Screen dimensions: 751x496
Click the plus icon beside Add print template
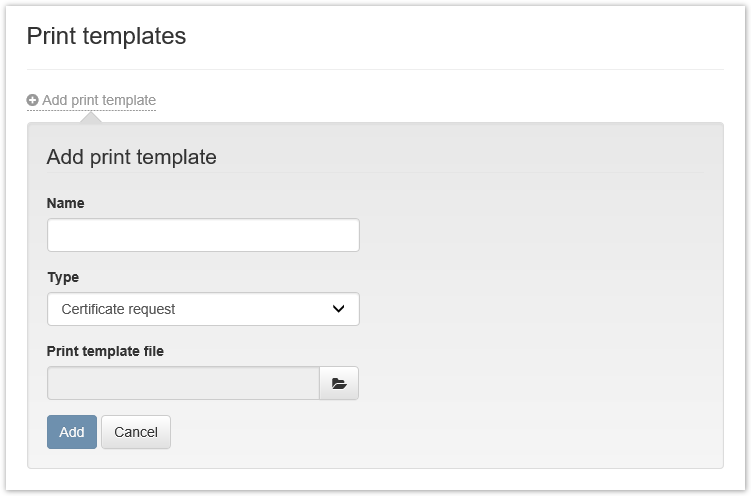tap(33, 100)
